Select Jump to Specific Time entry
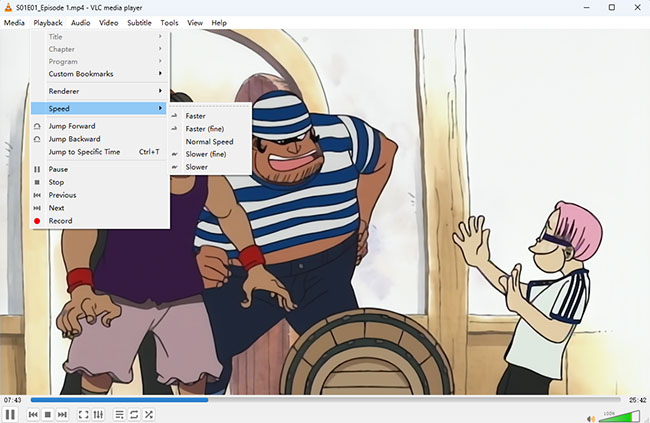Viewport: 650px width, 423px height. [x=100, y=152]
